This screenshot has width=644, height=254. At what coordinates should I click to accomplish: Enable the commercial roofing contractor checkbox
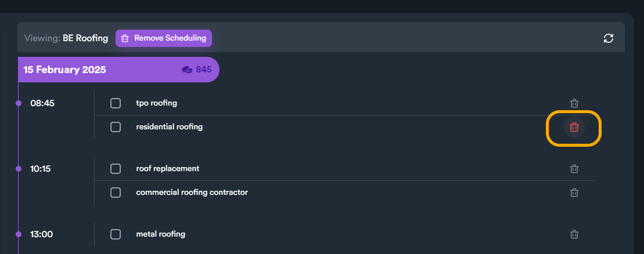pyautogui.click(x=116, y=193)
